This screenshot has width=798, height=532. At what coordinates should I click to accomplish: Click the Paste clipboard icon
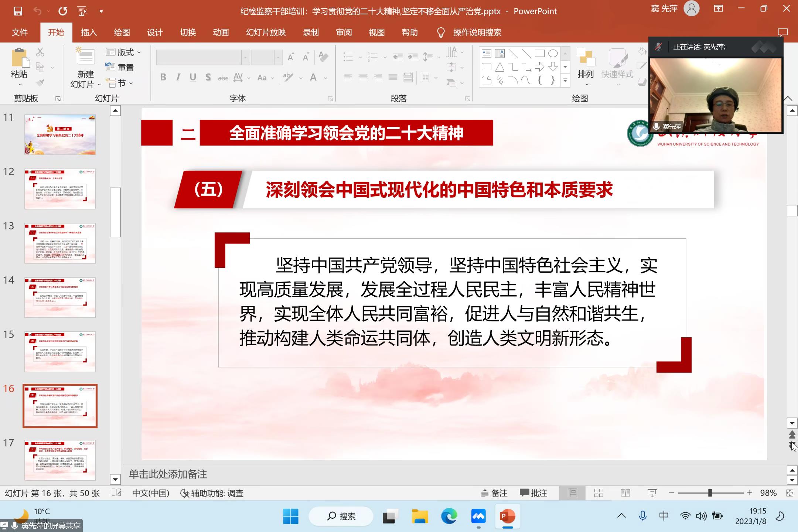point(19,58)
